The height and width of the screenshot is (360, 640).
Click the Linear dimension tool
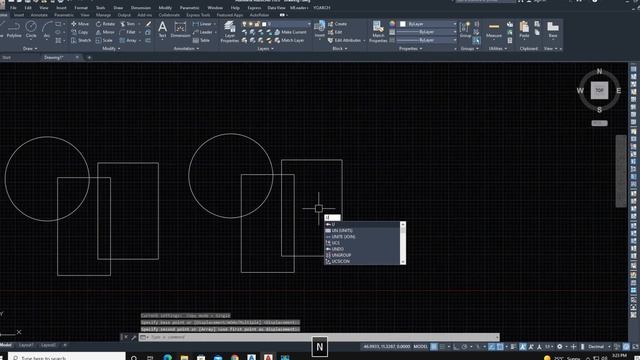[x=203, y=24]
